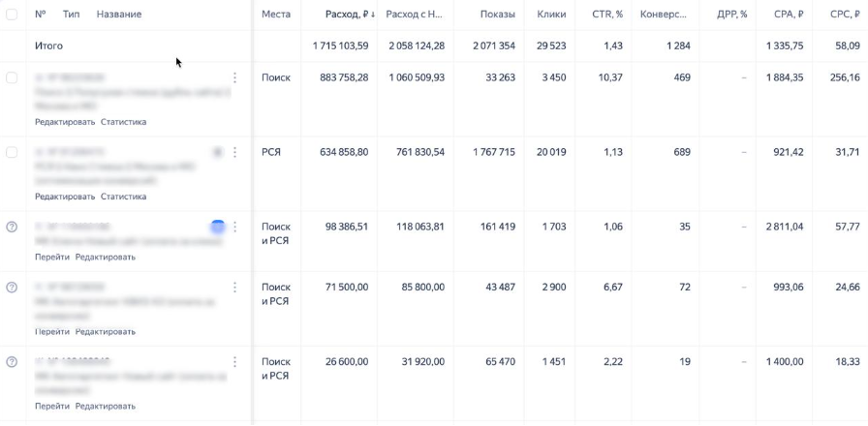Viewport: 868px width, 426px height.
Task: Click question mark icon in the 71 500,00 row
Action: coord(12,288)
